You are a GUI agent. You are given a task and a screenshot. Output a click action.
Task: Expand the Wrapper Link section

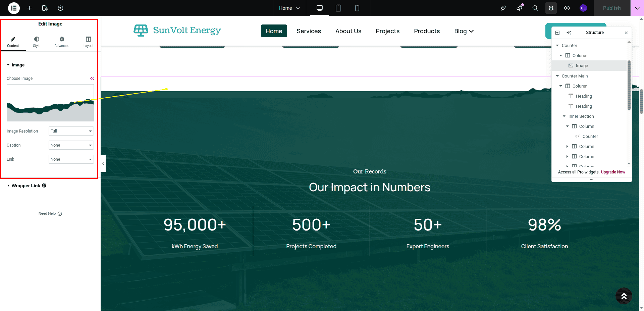[x=26, y=186]
